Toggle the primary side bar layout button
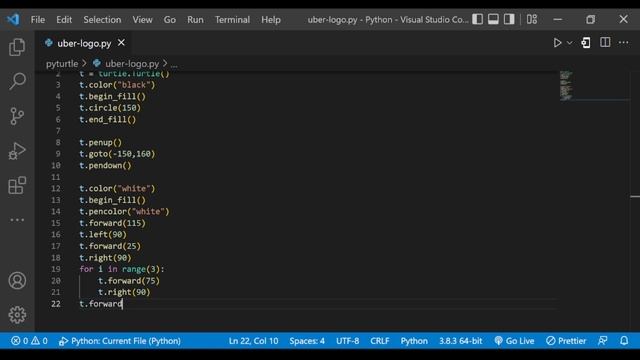 coord(478,19)
